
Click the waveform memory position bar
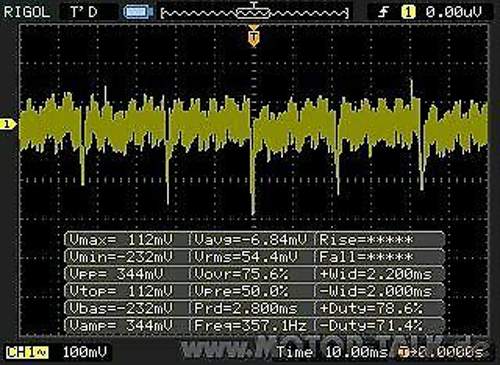(254, 13)
